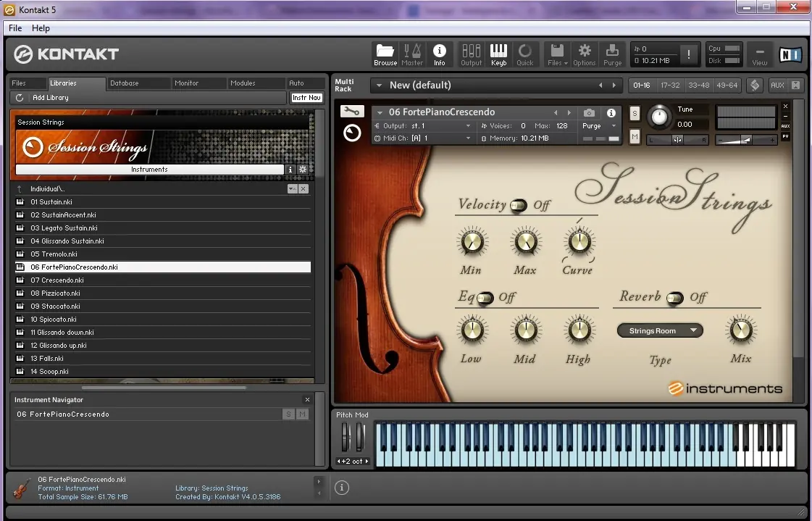The width and height of the screenshot is (812, 521).
Task: Click the snapshot camera icon
Action: click(x=589, y=112)
